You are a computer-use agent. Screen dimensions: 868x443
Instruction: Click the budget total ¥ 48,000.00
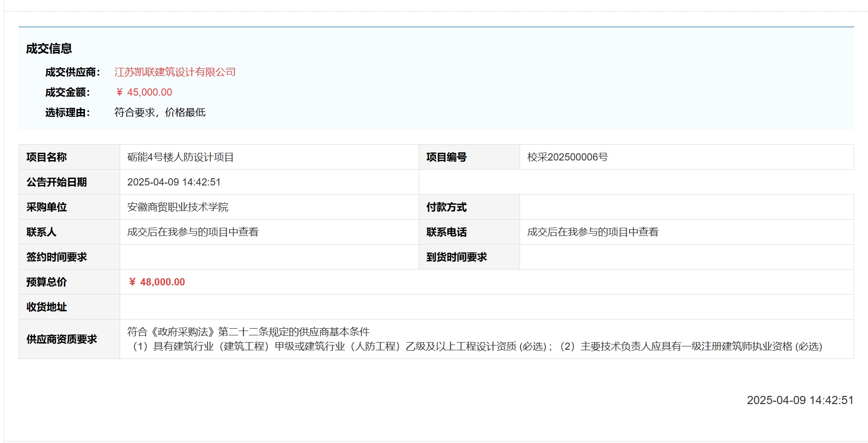click(157, 282)
